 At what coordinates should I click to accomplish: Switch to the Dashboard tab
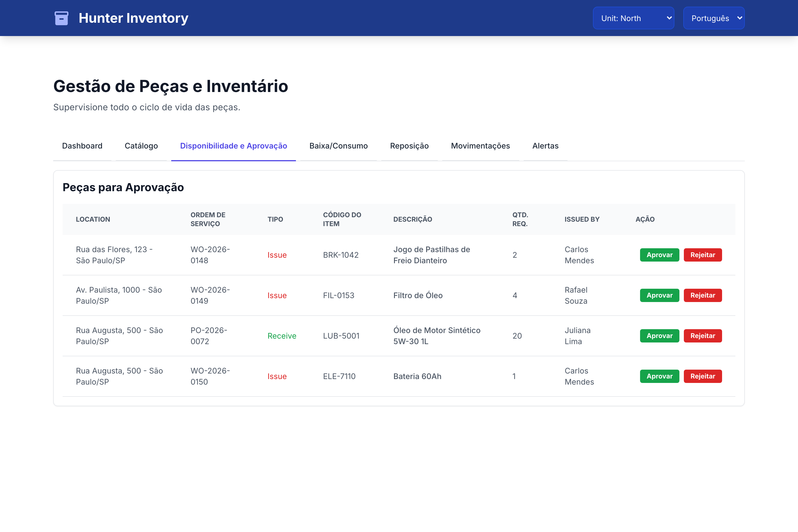coord(82,146)
